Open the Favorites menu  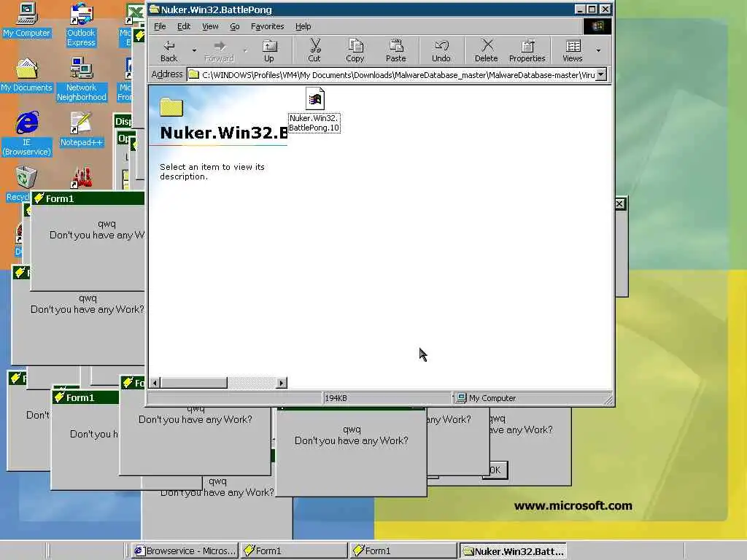[267, 26]
